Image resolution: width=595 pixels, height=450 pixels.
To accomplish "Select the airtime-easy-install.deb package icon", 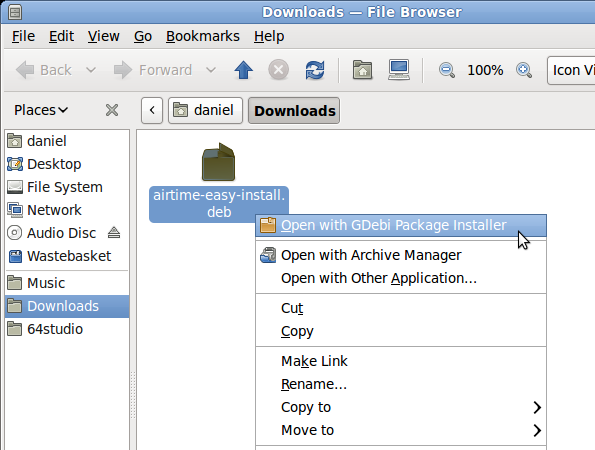I will click(x=219, y=162).
